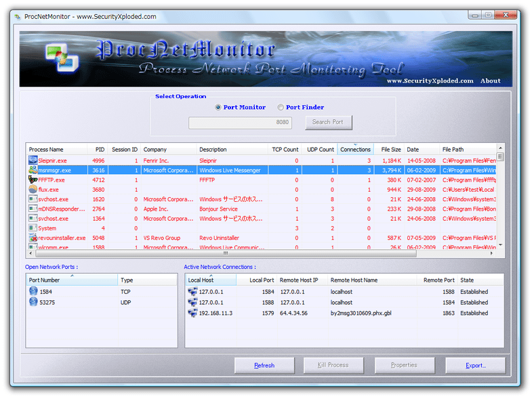Select the Windows Live Messenger description
The image size is (532, 399).
pyautogui.click(x=230, y=170)
